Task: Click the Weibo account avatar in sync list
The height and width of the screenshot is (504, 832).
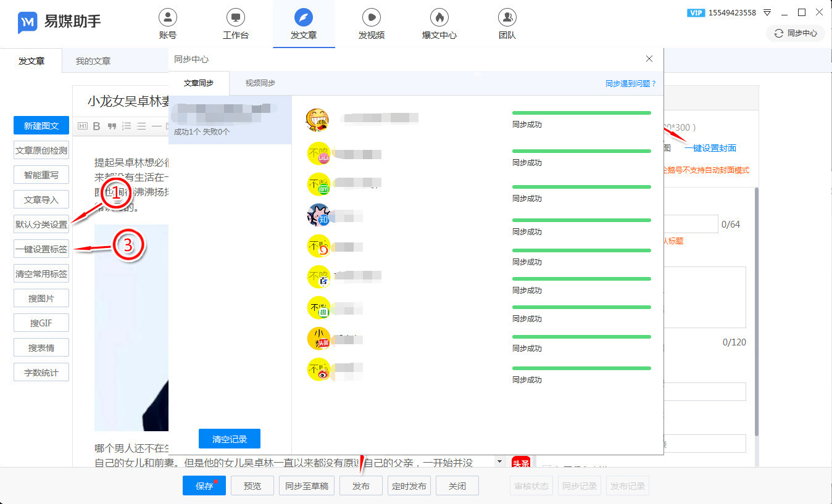Action: 318,369
